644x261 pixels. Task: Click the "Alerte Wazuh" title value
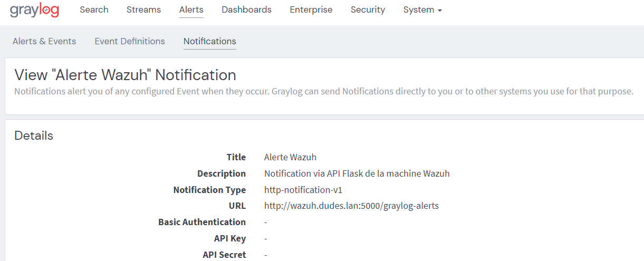290,157
